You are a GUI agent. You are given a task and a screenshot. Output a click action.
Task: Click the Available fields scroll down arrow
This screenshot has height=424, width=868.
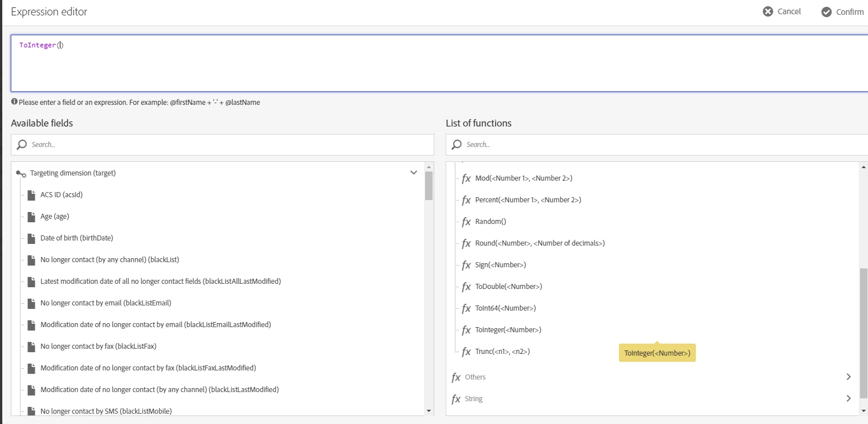429,411
